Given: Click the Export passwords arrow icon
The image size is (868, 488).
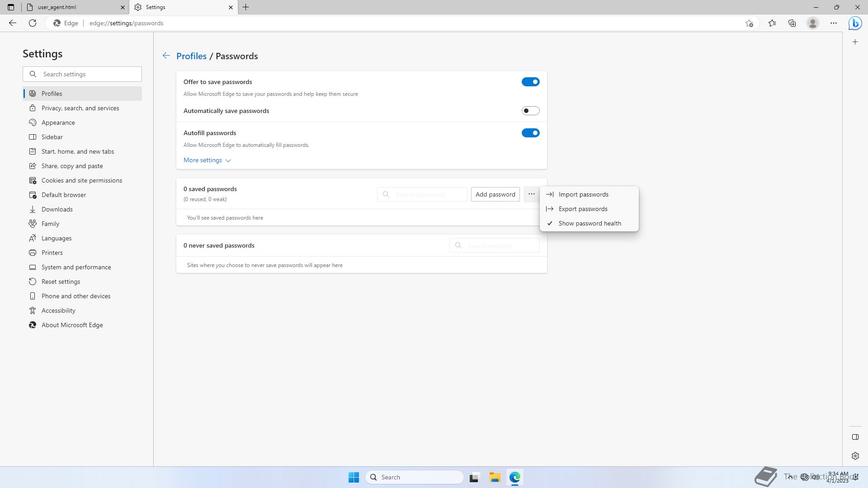Looking at the screenshot, I should pos(550,209).
